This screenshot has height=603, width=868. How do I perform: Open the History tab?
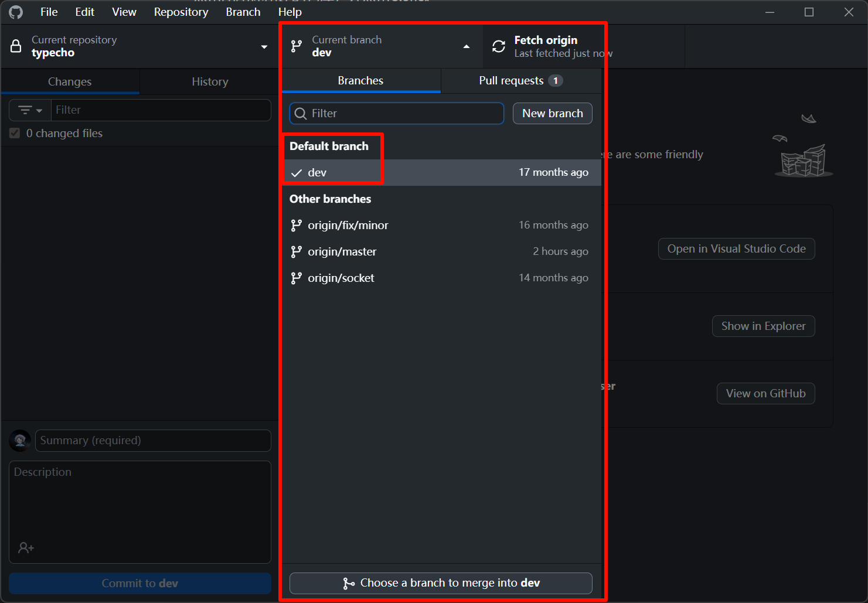point(209,81)
